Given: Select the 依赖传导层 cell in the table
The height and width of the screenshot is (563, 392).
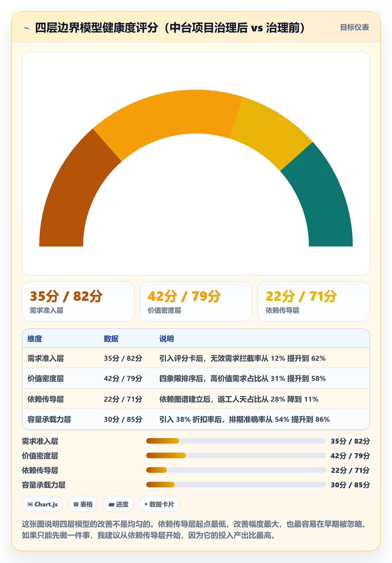Looking at the screenshot, I should click(46, 399).
